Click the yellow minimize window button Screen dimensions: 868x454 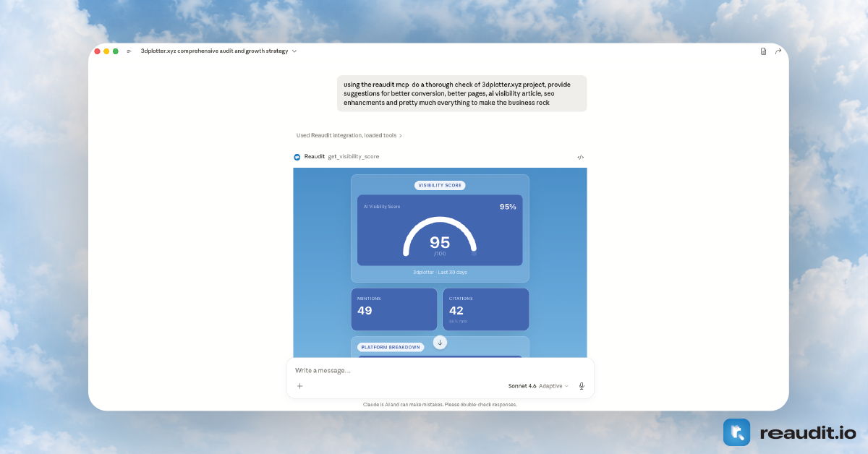click(x=106, y=51)
